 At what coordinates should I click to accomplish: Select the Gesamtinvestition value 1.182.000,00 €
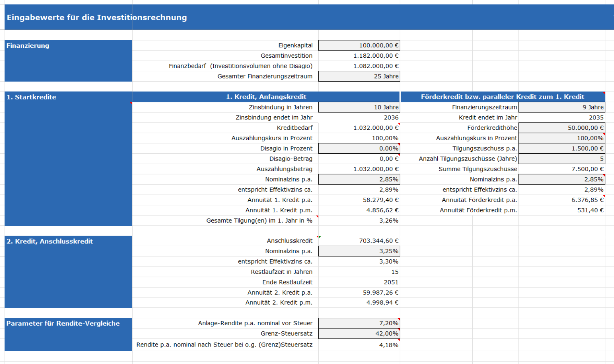tap(376, 56)
